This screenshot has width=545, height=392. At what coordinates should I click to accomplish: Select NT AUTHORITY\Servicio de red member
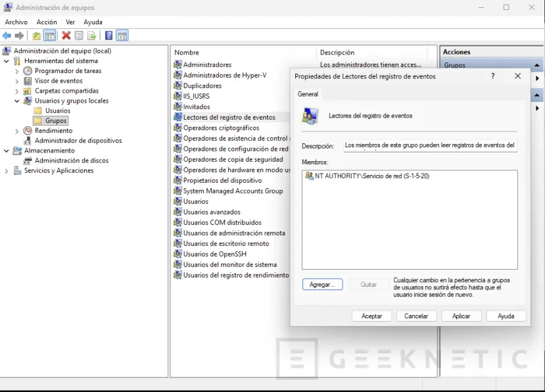coord(372,176)
